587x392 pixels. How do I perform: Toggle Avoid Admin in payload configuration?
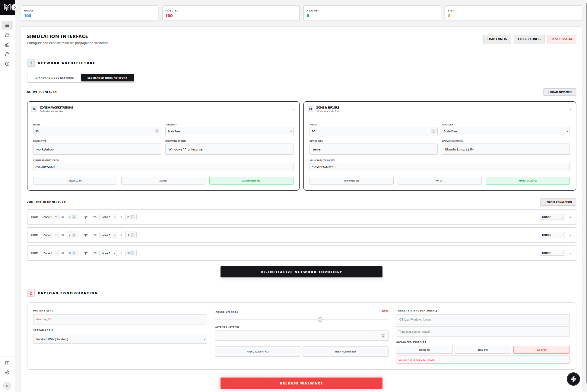(x=257, y=351)
